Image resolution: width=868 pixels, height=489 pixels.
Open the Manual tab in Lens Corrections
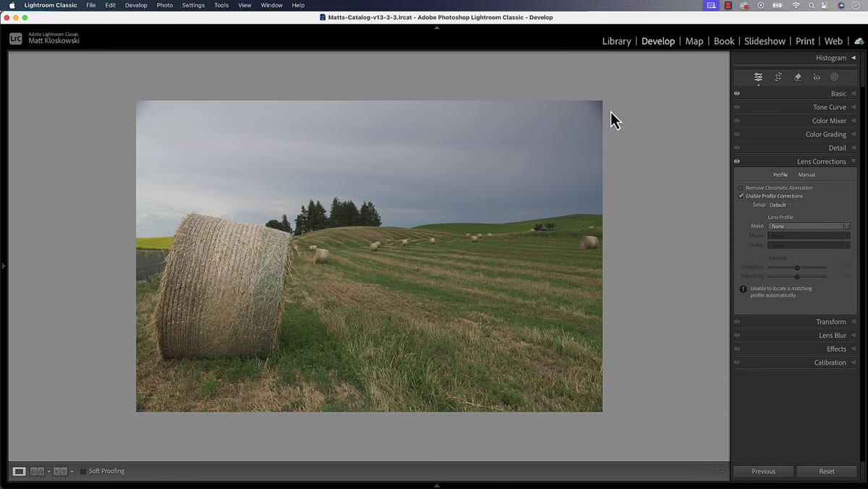pyautogui.click(x=807, y=174)
